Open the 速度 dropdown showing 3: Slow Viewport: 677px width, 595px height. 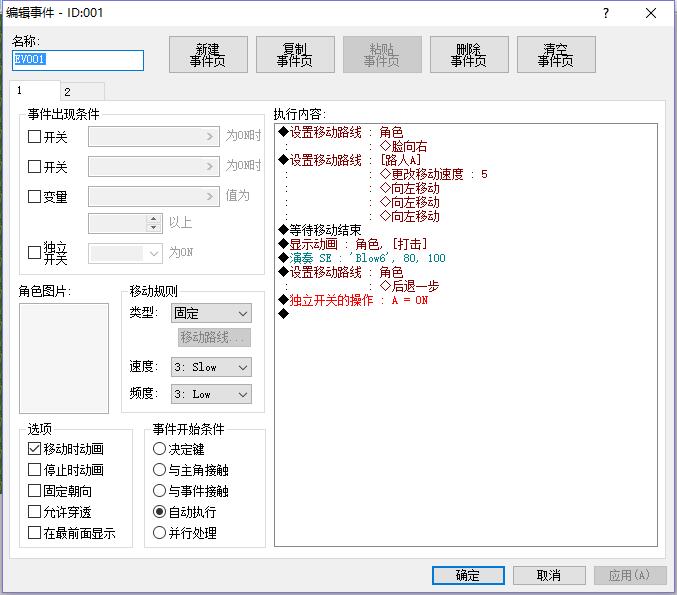211,367
